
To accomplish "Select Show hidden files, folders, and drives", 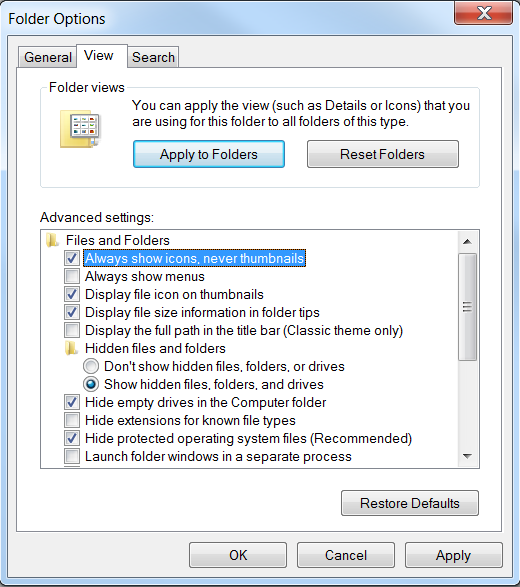I will pyautogui.click(x=91, y=384).
